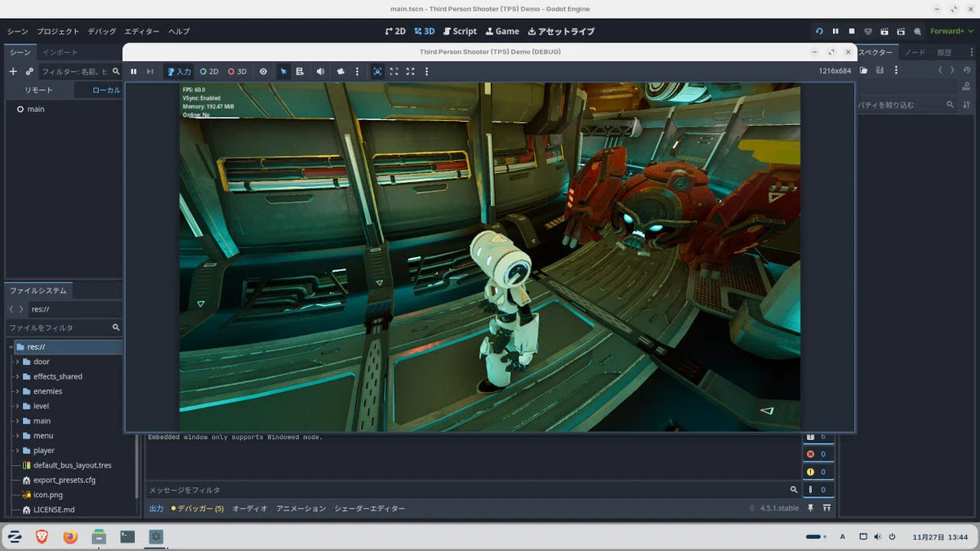
Task: Open the エディター menu
Action: (142, 31)
